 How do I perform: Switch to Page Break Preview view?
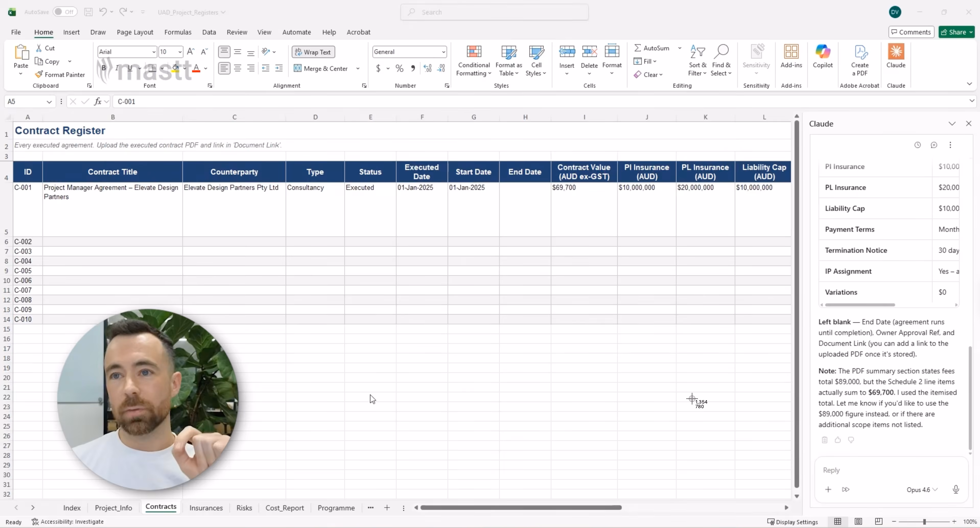(x=878, y=522)
